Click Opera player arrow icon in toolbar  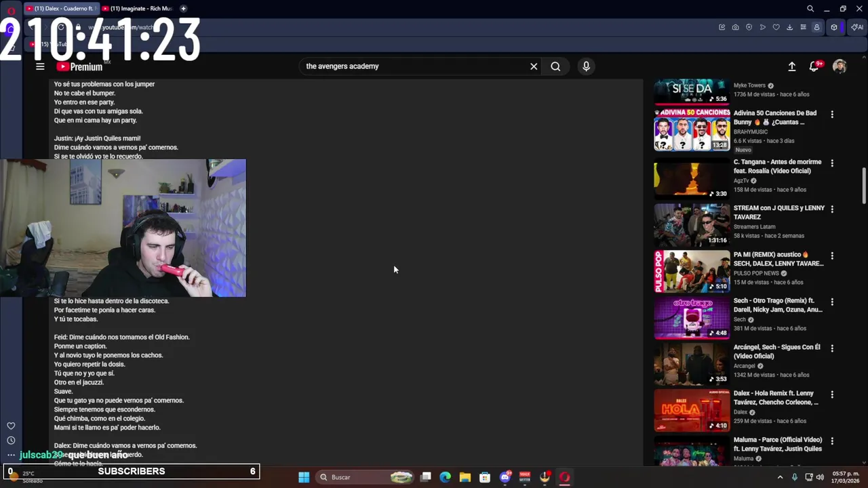click(762, 27)
